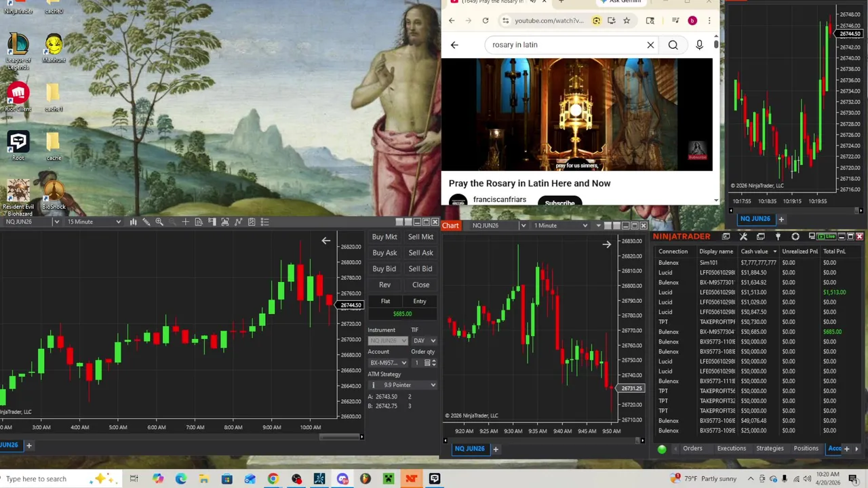This screenshot has height=488, width=868.
Task: Click Close position button in Chart Trader
Action: click(x=420, y=285)
